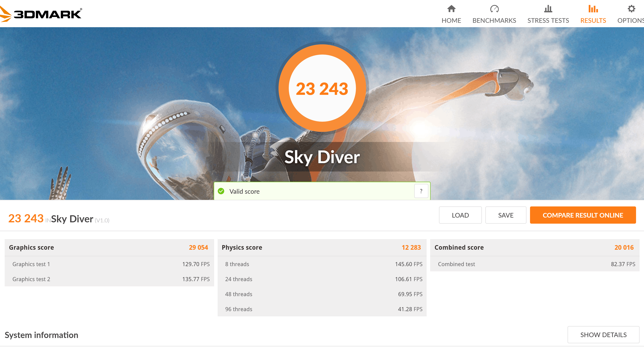Go to the STRESS TESTS tab label
Image resolution: width=644 pixels, height=350 pixels.
pyautogui.click(x=548, y=20)
